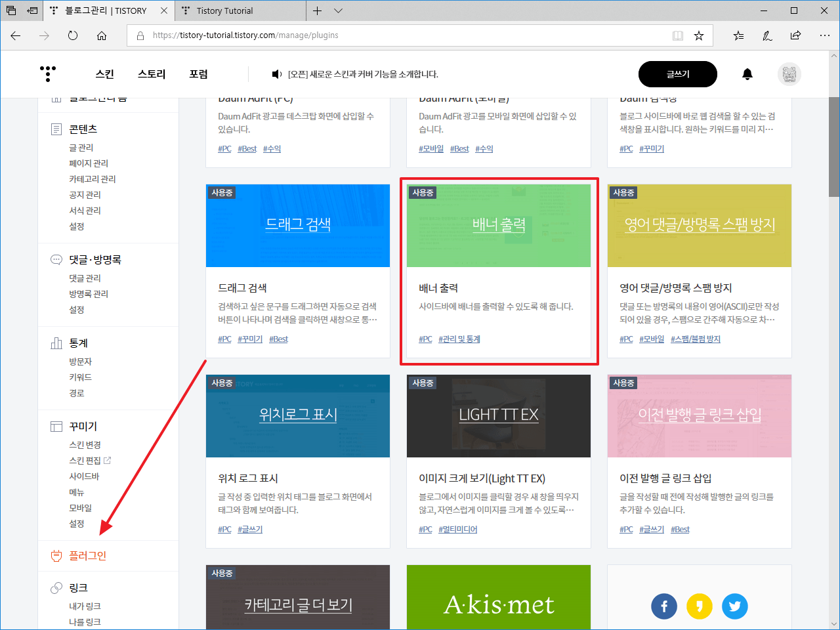840x630 pixels.
Task: Open the 카테고리 글 더 보기 plugin
Action: tap(298, 598)
